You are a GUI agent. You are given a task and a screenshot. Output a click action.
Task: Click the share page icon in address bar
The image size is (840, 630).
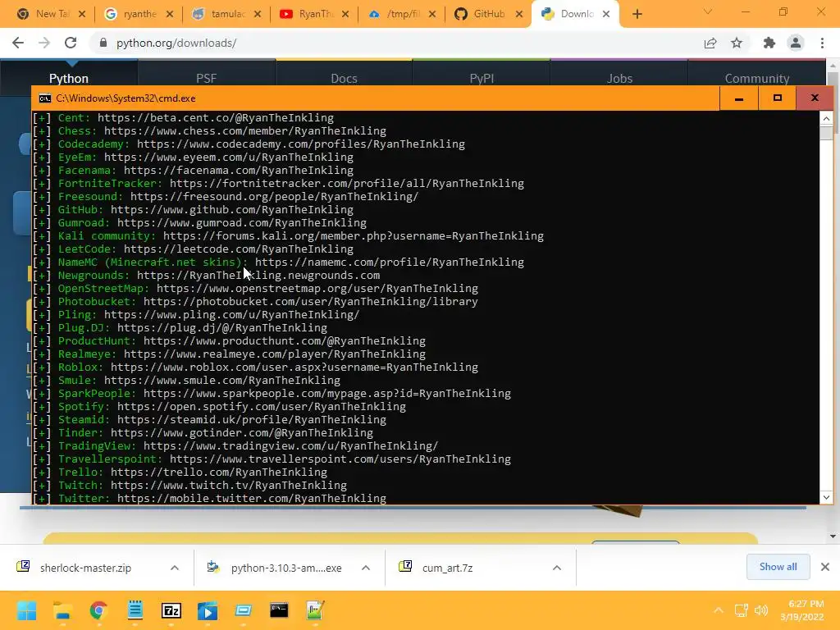coord(710,43)
